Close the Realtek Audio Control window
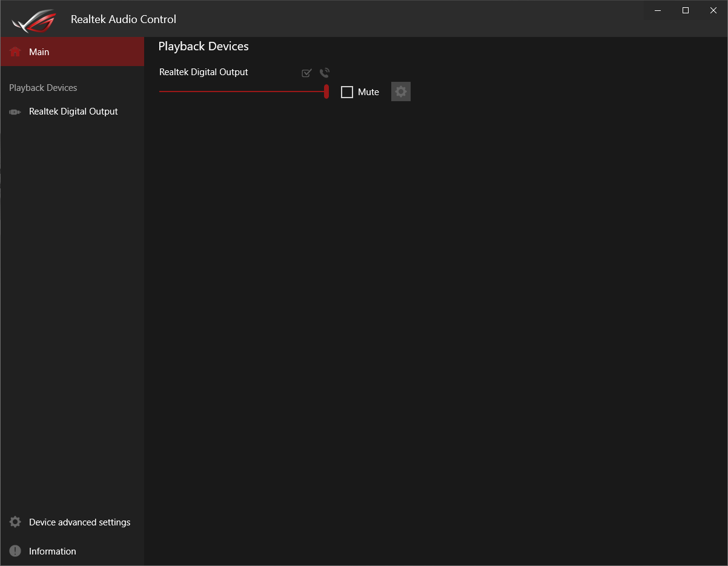 (713, 10)
